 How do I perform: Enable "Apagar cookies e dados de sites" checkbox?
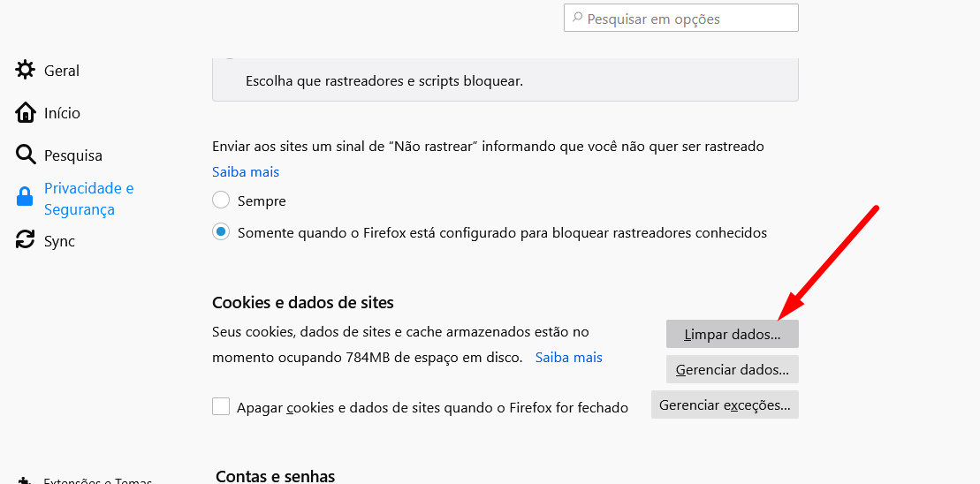tap(221, 406)
